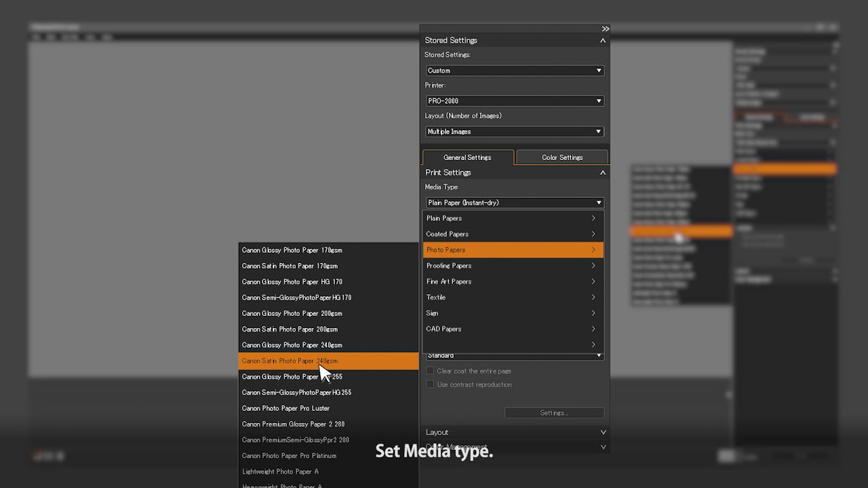Collapse the panel with double-arrow icon

[605, 28]
